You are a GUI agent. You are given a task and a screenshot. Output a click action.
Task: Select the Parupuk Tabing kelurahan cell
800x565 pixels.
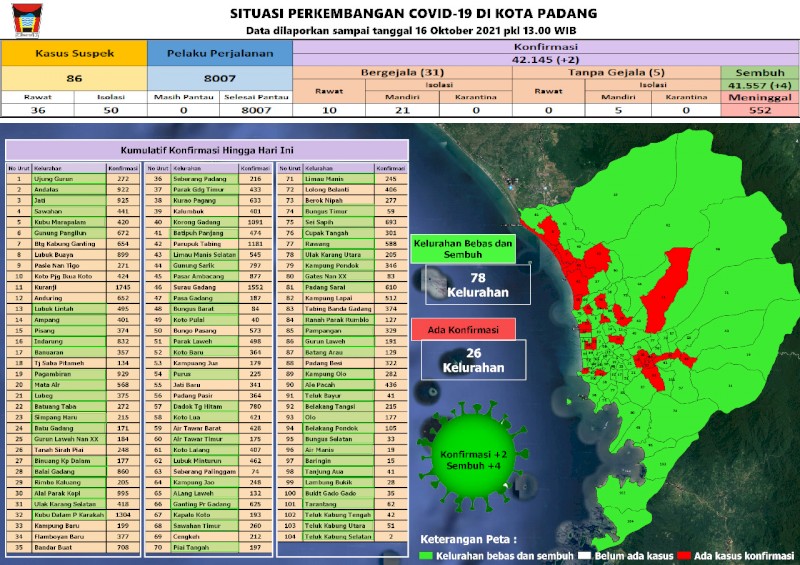coord(205,244)
